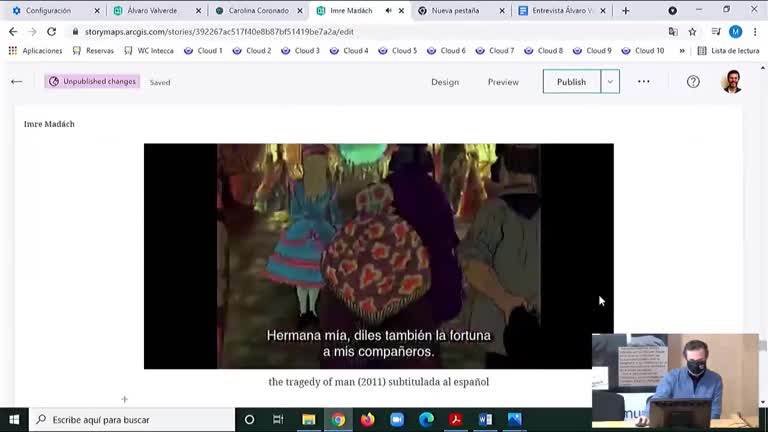Open the Cloud 10 bookmark
Screen dimensions: 768x432
pos(643,50)
